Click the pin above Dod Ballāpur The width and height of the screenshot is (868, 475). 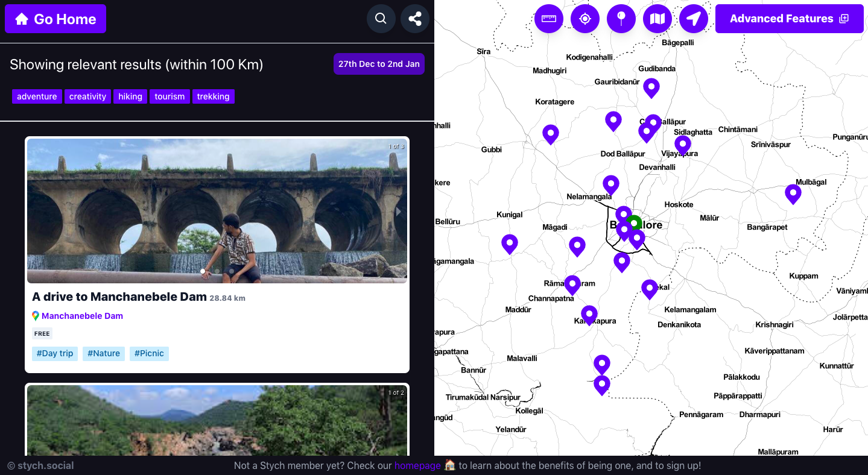(x=613, y=121)
